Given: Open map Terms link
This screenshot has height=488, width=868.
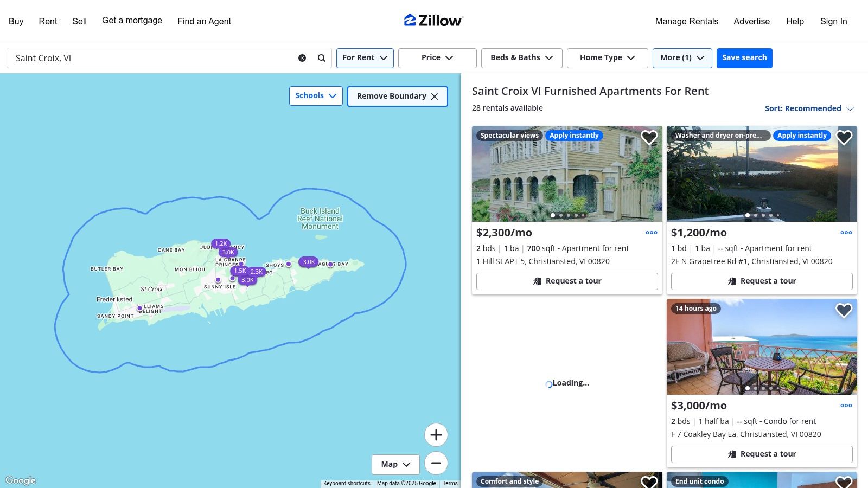Looking at the screenshot, I should pos(450,483).
